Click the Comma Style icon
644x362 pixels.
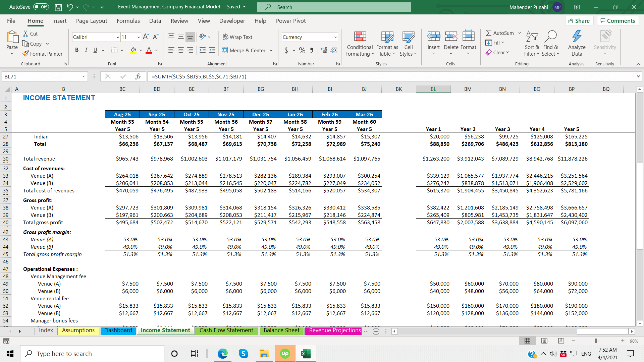(312, 50)
